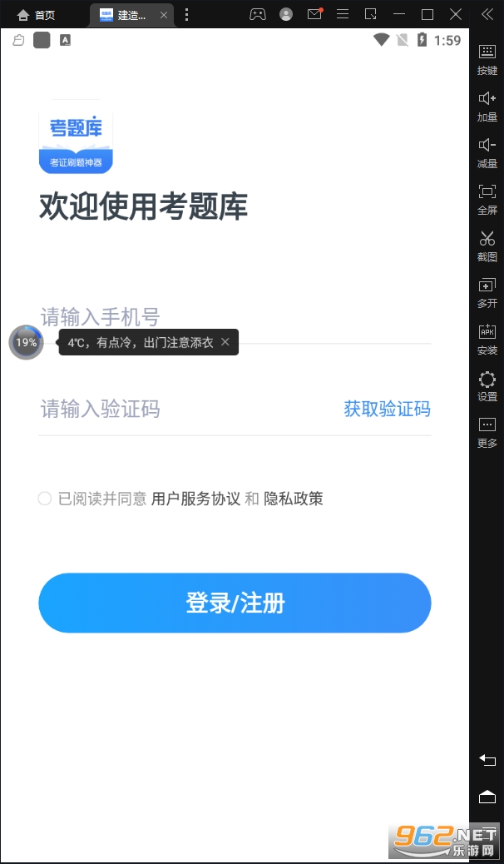This screenshot has height=864, width=504.
Task: Open the emulator hamburger menu
Action: pyautogui.click(x=343, y=14)
